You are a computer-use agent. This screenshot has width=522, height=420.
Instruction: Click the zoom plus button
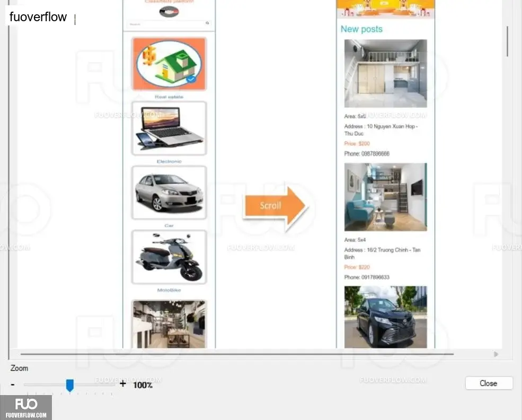(123, 384)
